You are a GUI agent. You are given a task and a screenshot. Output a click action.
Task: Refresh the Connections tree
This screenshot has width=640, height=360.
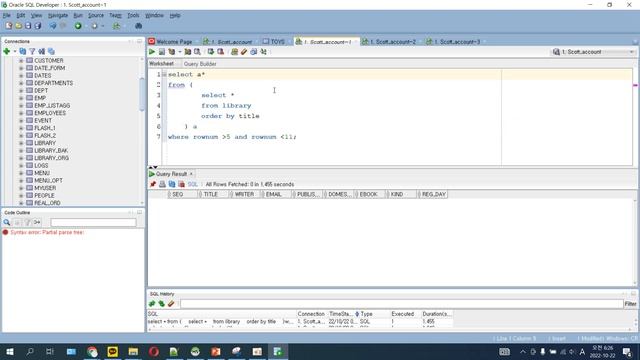point(22,51)
